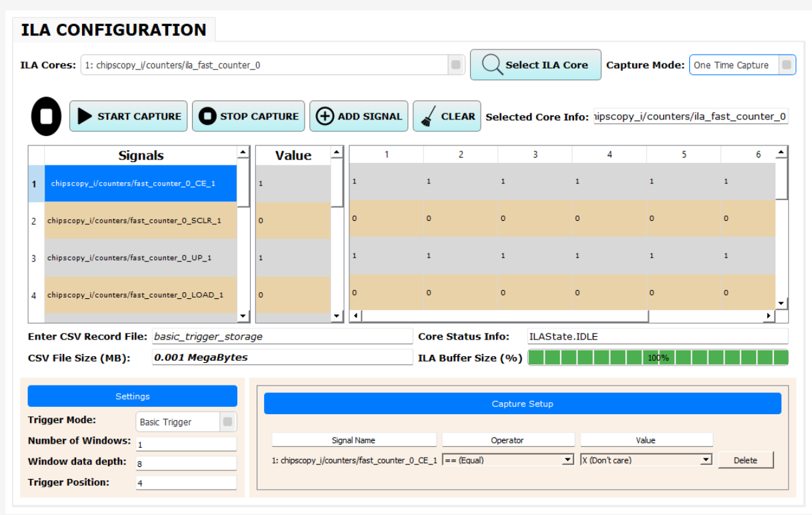Click the Capture Setup header bar
This screenshot has width=812, height=515.
pyautogui.click(x=522, y=404)
